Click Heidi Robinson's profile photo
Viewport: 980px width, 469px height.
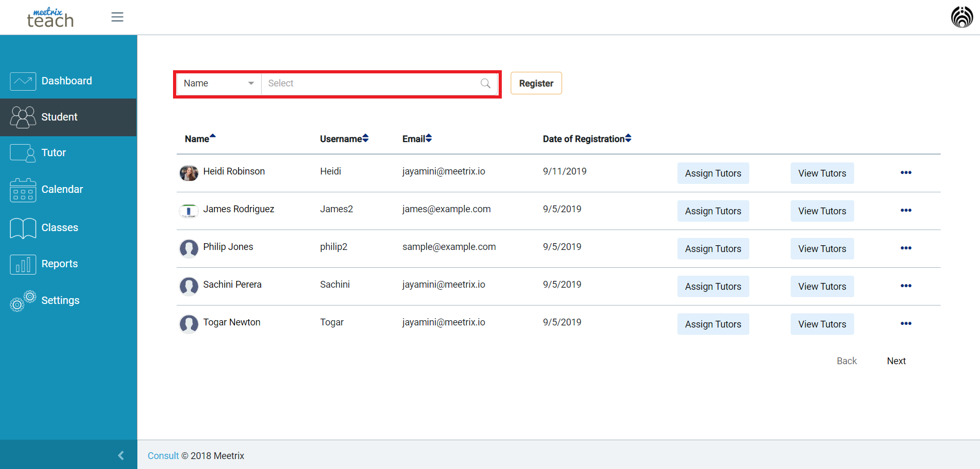point(189,173)
